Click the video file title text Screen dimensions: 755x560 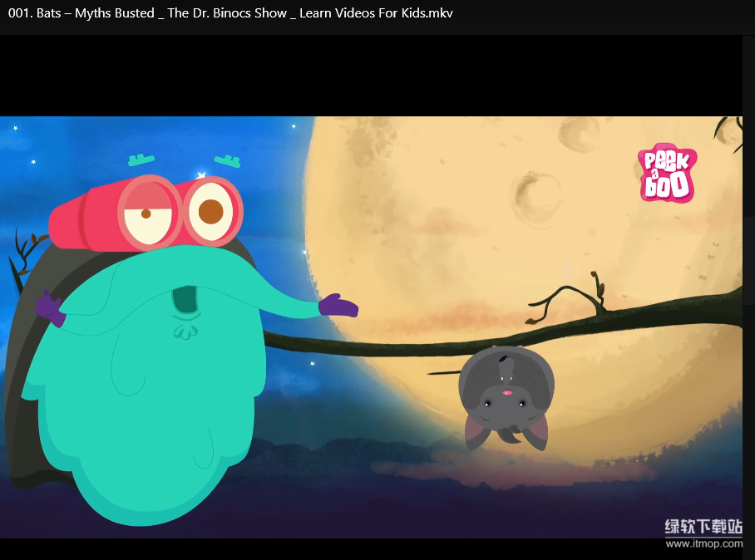click(x=230, y=13)
